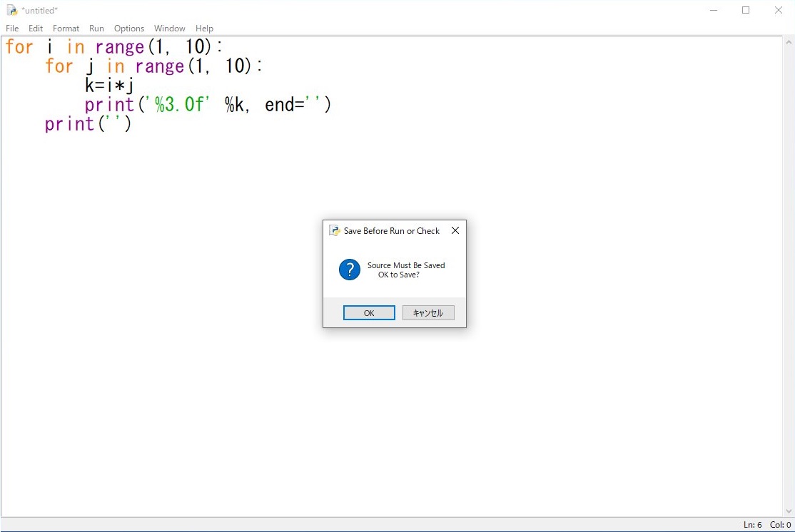Open the Help menu
Viewport: 795px width, 532px height.
(x=204, y=29)
